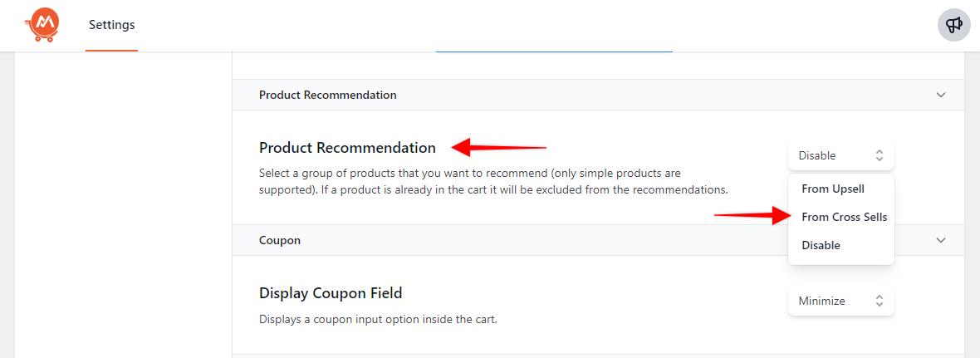The width and height of the screenshot is (980, 358).
Task: Collapse the Product Recommendation section chevron
Action: (941, 95)
